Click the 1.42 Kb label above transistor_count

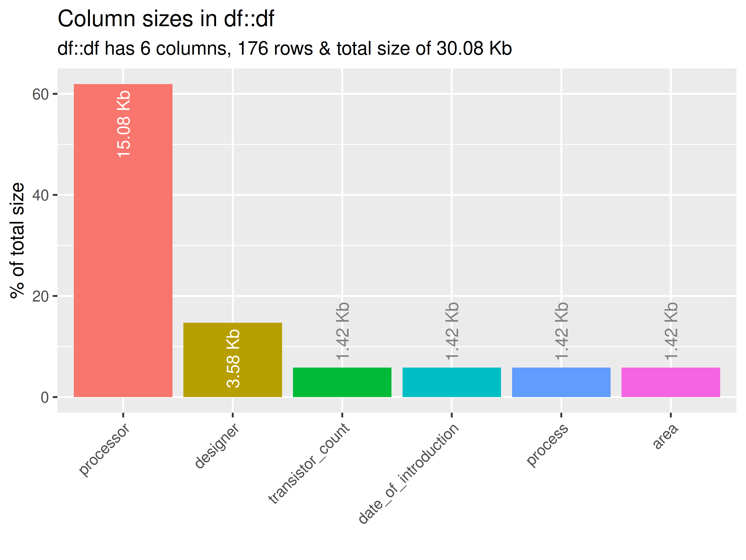[342, 331]
